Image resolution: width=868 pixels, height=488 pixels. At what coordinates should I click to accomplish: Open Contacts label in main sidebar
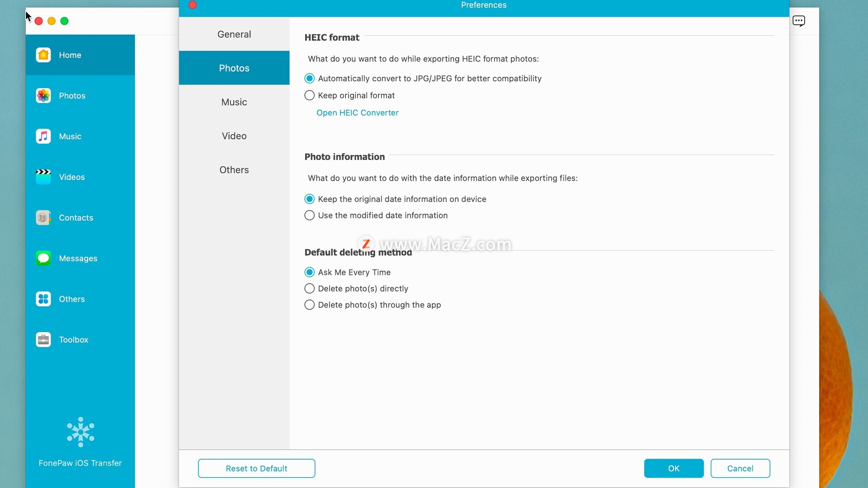[x=76, y=218]
